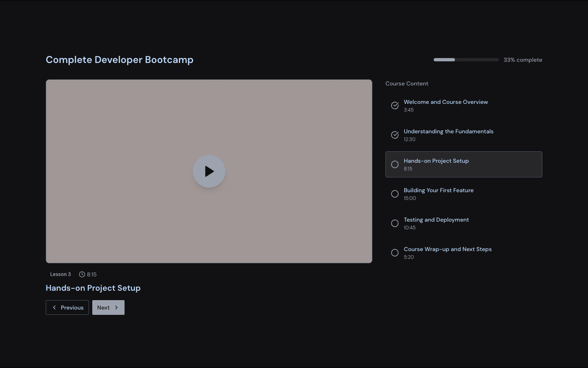Viewport: 588px width, 368px height.
Task: Click the Complete Developer Bootcamp title
Action: coord(120,60)
